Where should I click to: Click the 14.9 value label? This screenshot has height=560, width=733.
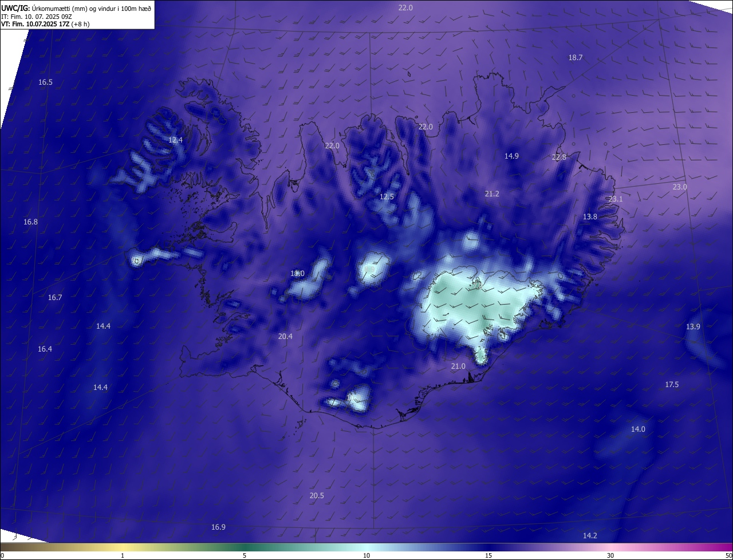(x=511, y=156)
